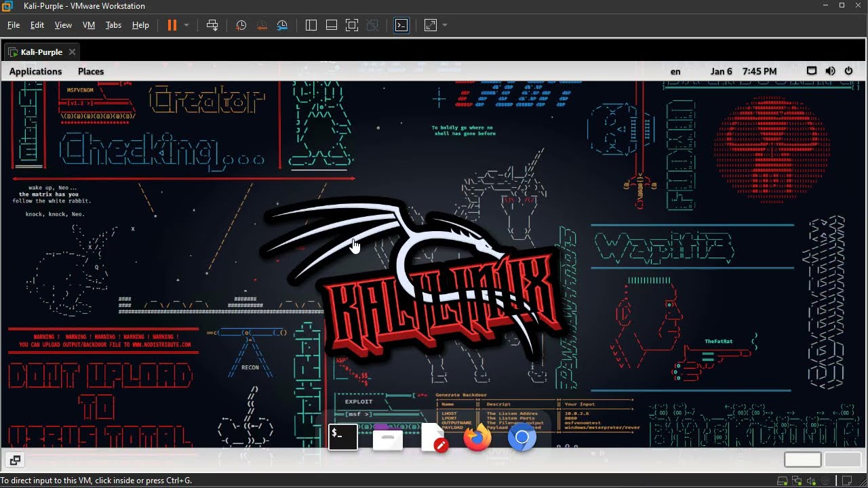Open the file manager from the dock
This screenshot has width=868, height=488.
[388, 438]
